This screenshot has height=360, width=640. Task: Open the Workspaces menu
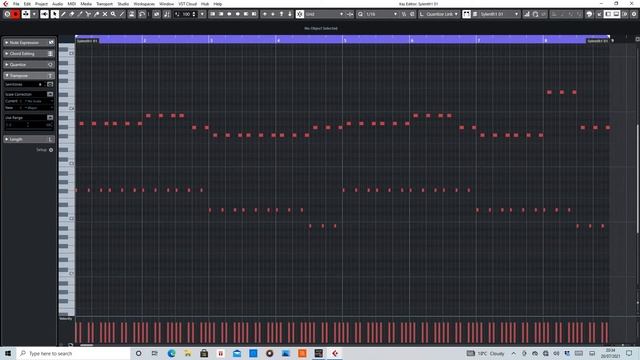[144, 4]
